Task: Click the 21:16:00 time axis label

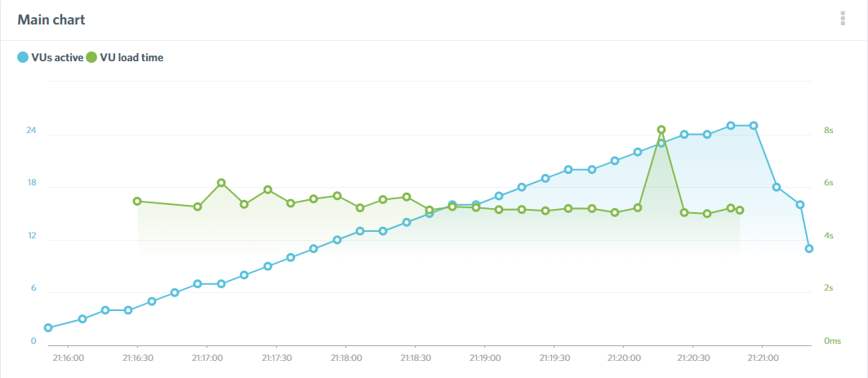Action: [69, 358]
